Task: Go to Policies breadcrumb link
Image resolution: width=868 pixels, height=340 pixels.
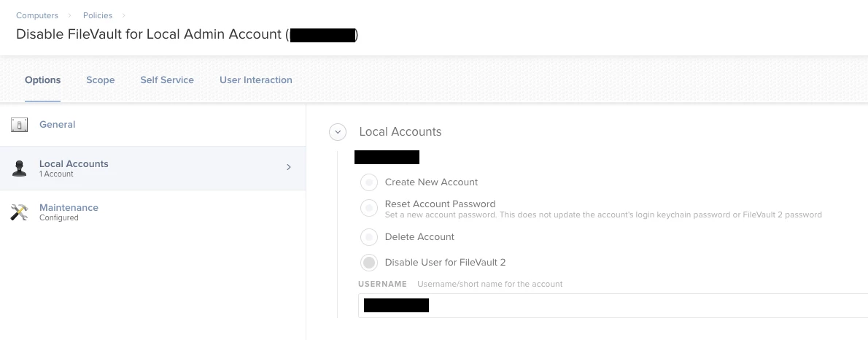Action: (98, 15)
